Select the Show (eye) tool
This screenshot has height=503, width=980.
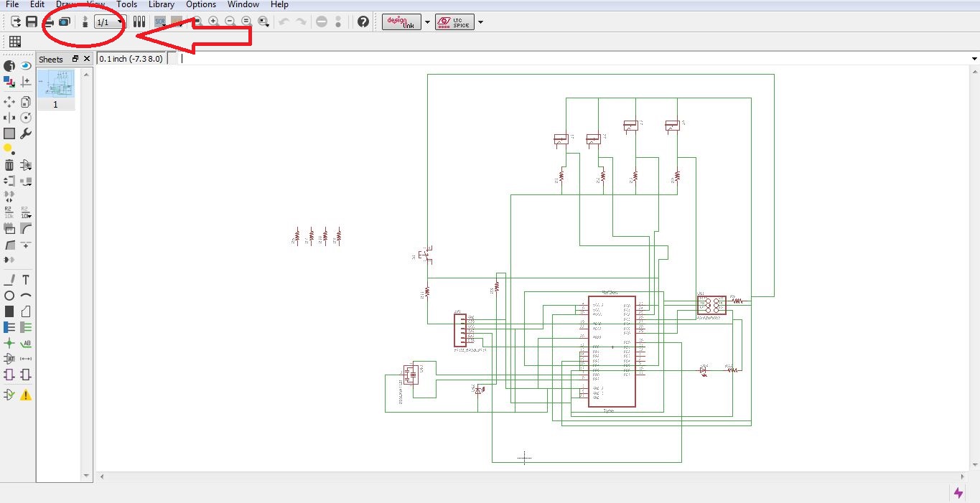[x=26, y=66]
